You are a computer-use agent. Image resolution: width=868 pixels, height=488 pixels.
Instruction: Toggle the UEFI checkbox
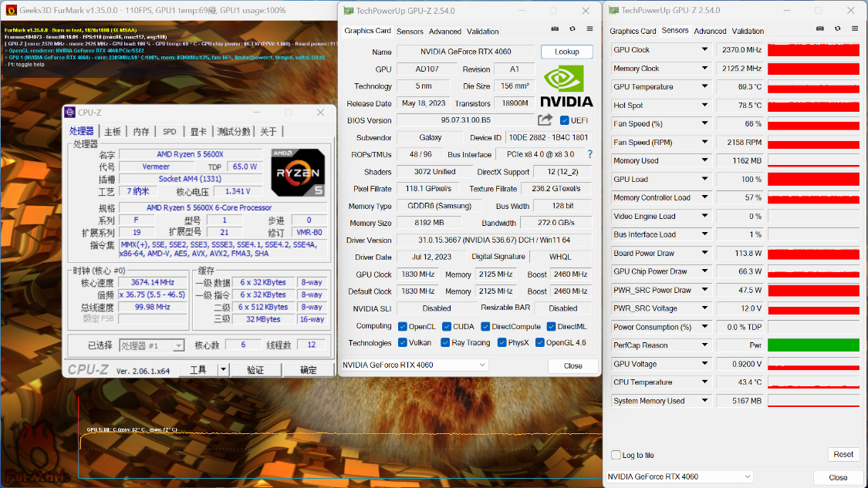click(564, 120)
